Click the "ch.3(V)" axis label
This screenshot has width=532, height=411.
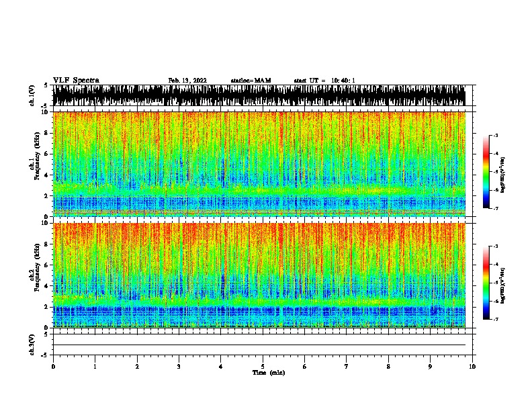pos(32,345)
